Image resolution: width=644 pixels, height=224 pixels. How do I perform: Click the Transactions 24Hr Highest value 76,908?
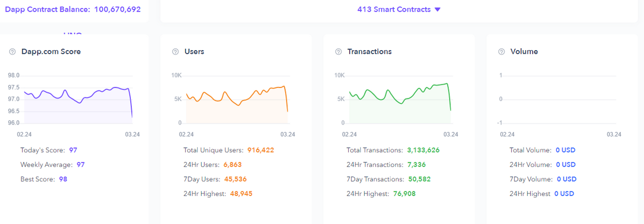[x=404, y=194]
